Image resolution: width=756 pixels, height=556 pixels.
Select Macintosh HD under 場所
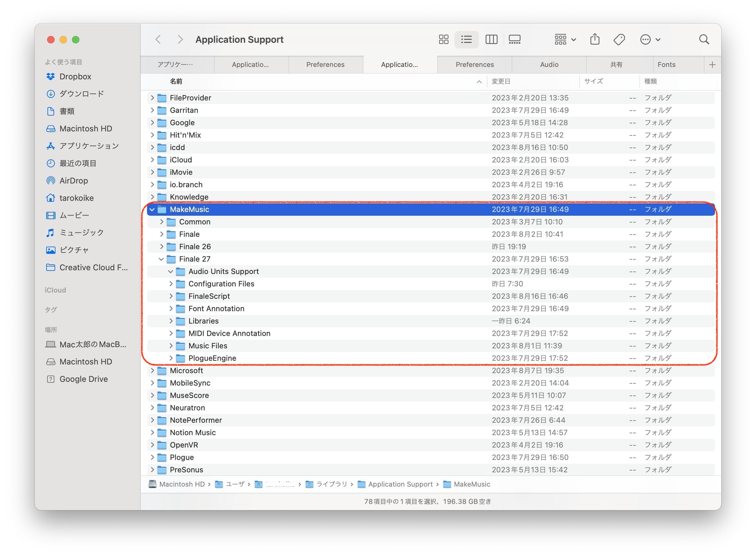point(86,361)
